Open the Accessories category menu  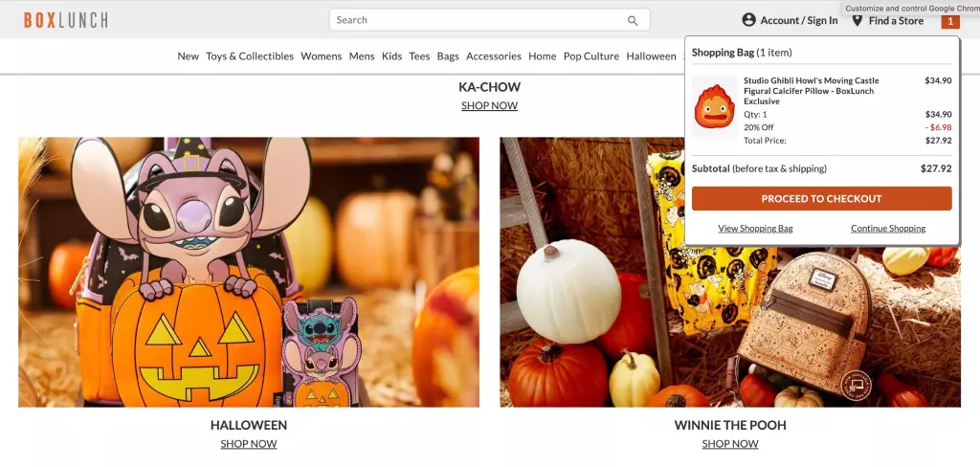point(494,56)
